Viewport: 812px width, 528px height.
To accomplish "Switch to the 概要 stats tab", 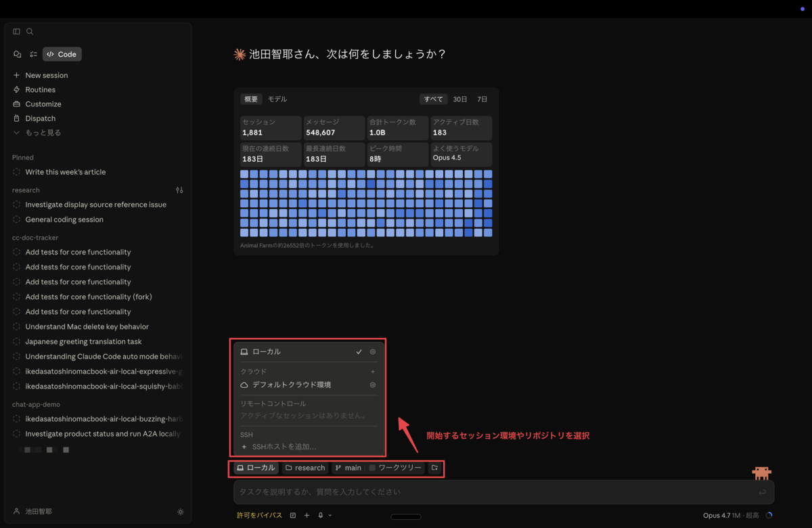I will pyautogui.click(x=251, y=99).
